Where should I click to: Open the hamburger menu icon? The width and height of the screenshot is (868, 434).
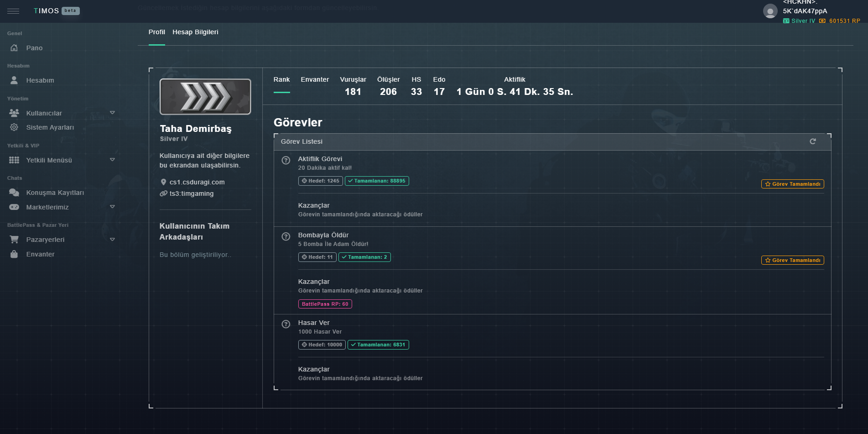(x=13, y=11)
